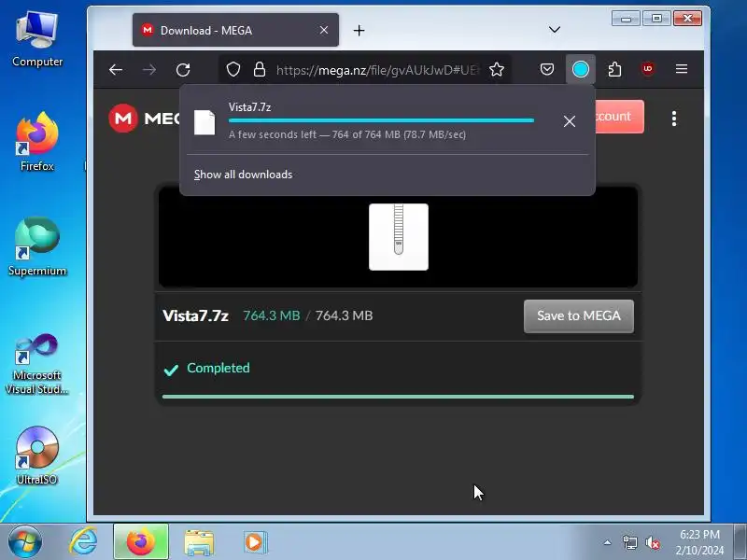
Task: Open the Firefox hamburger application menu
Action: (682, 69)
